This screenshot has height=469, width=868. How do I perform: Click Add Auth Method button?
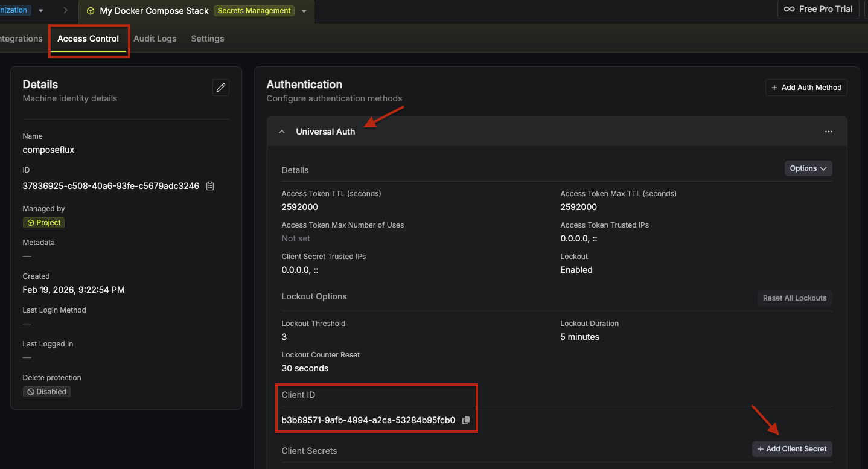point(806,88)
